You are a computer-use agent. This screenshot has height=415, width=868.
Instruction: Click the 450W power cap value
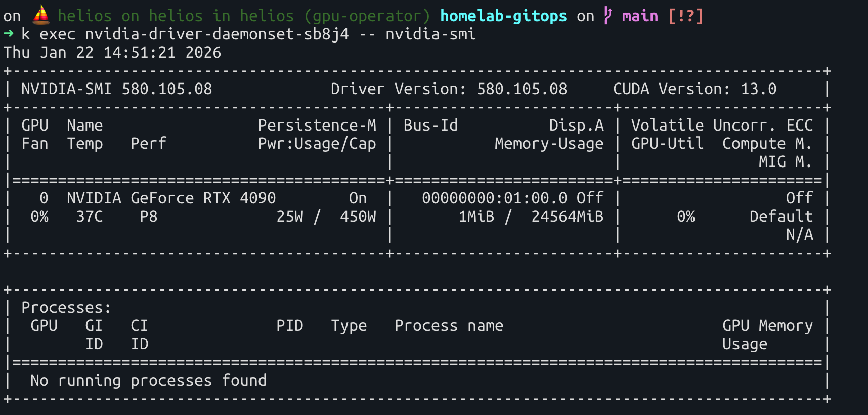click(358, 216)
